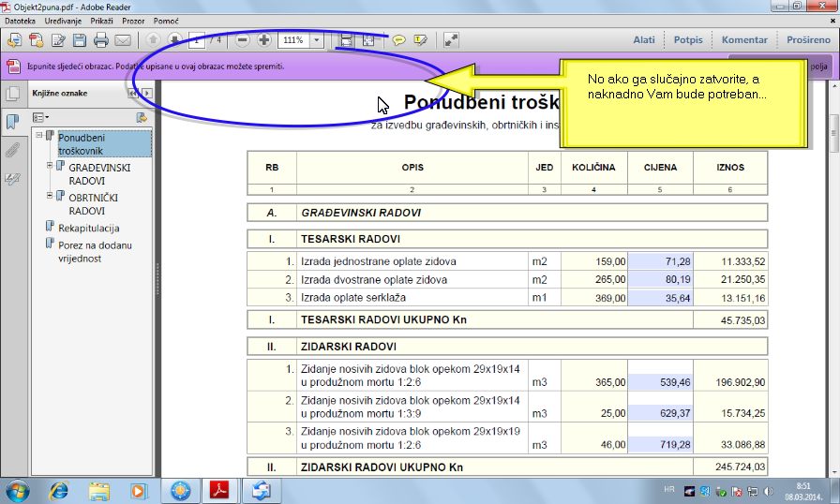Select the Rekapitulacija bookmark
840x504 pixels.
88,228
